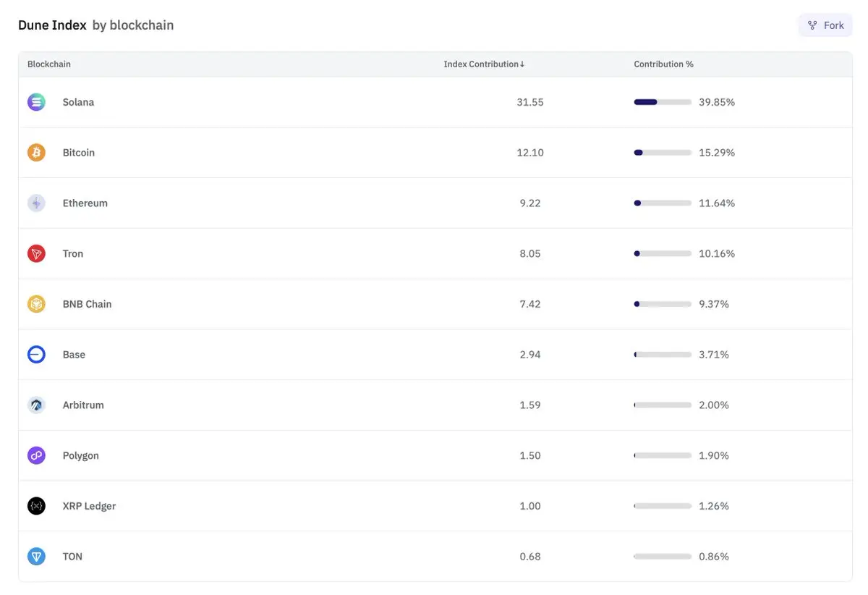The image size is (868, 595).
Task: Click the Polygon logo icon
Action: (36, 455)
